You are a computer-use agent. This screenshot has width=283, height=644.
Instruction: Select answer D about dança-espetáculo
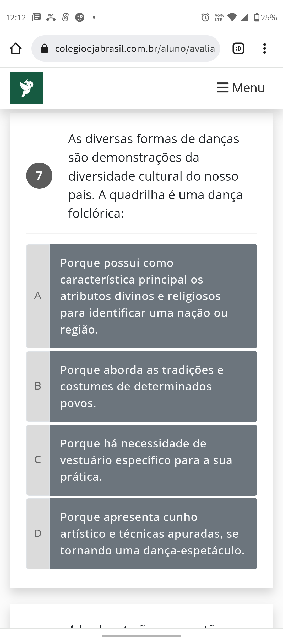pyautogui.click(x=153, y=534)
